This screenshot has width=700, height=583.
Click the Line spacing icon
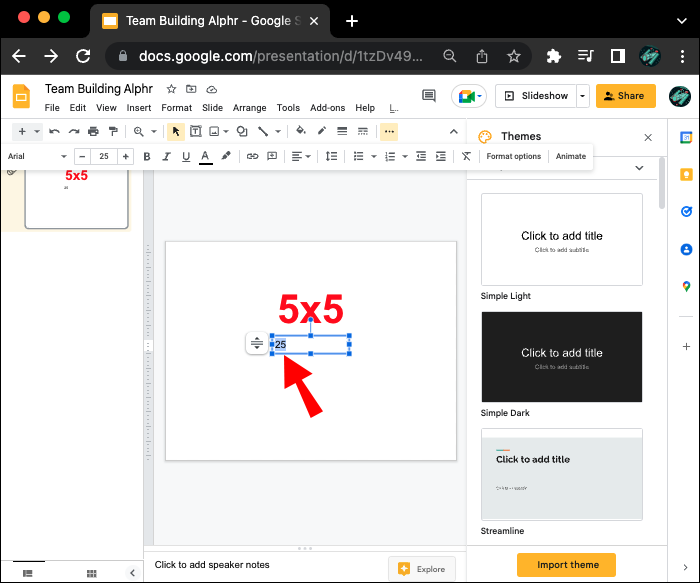pyautogui.click(x=331, y=156)
